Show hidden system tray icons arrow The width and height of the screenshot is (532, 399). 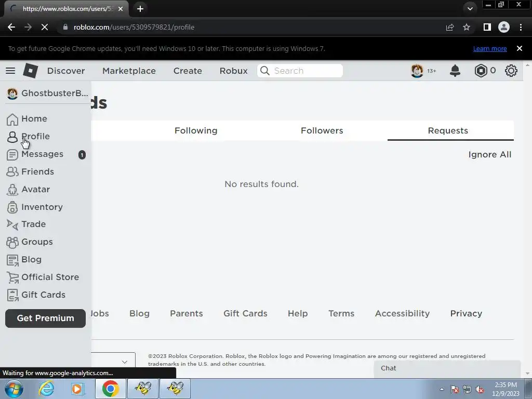(442, 389)
